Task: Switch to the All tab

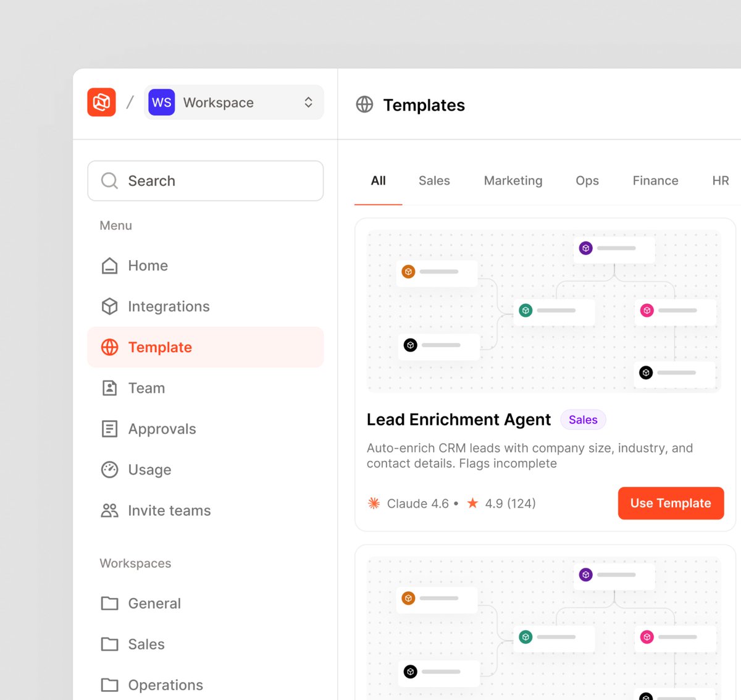Action: [x=379, y=180]
